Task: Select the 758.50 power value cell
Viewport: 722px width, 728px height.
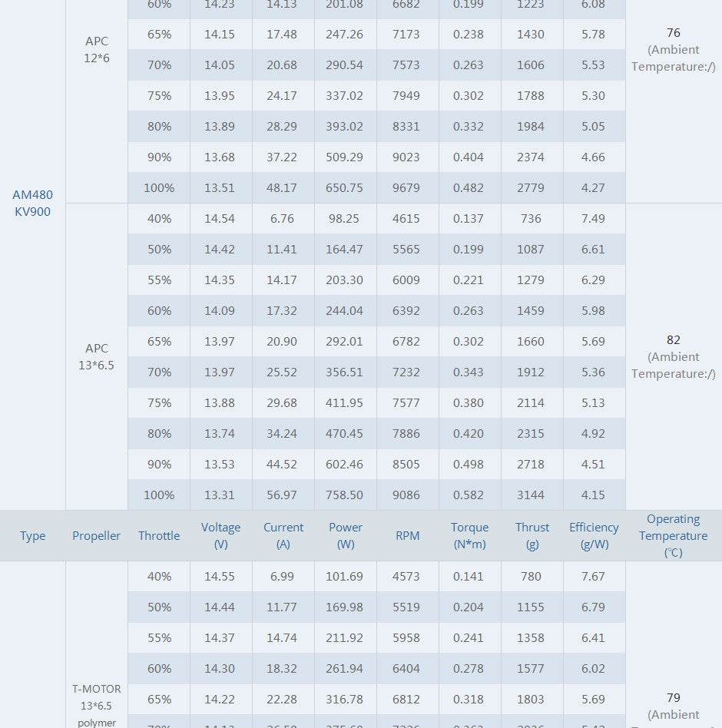Action: coord(346,495)
